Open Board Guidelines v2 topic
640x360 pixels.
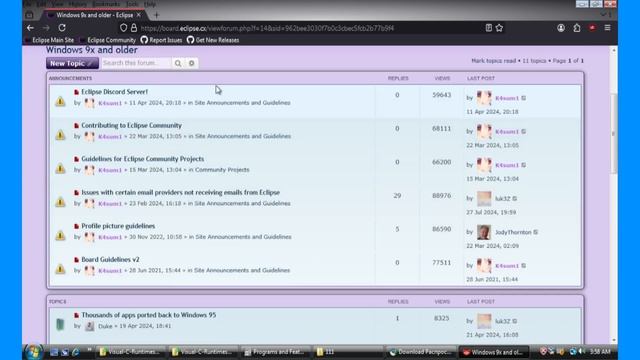click(110, 259)
